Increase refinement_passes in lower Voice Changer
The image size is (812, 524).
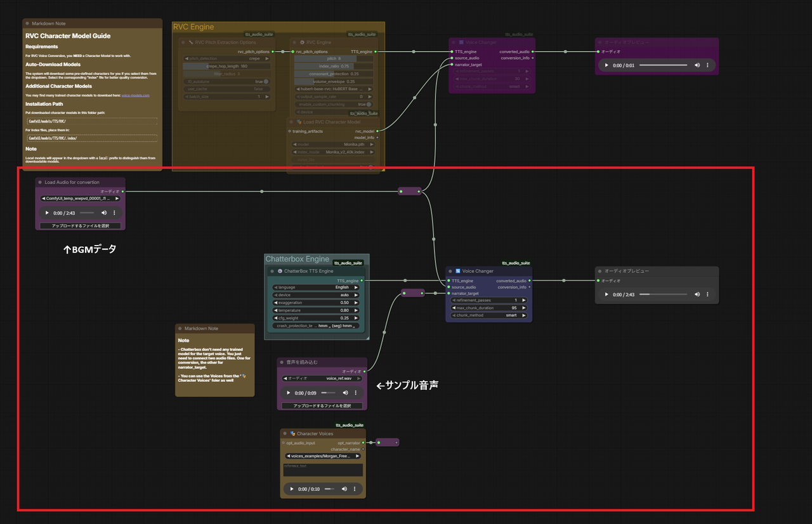[x=523, y=300]
